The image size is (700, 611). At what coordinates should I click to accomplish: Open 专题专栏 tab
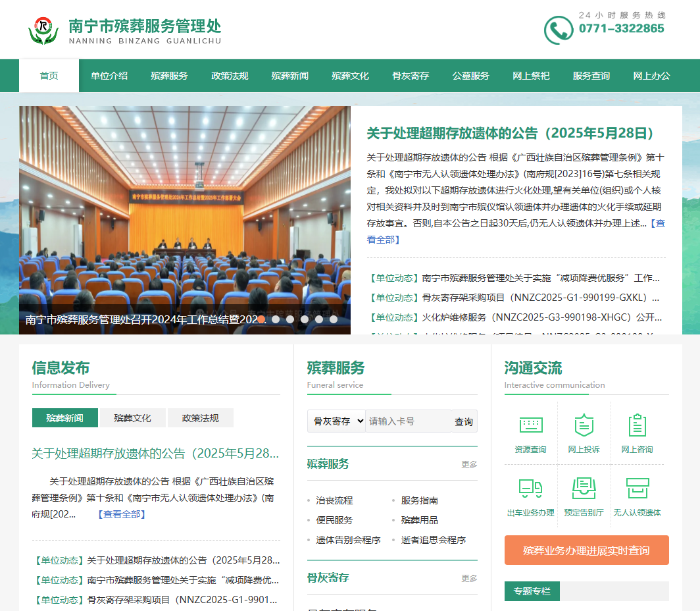[532, 591]
